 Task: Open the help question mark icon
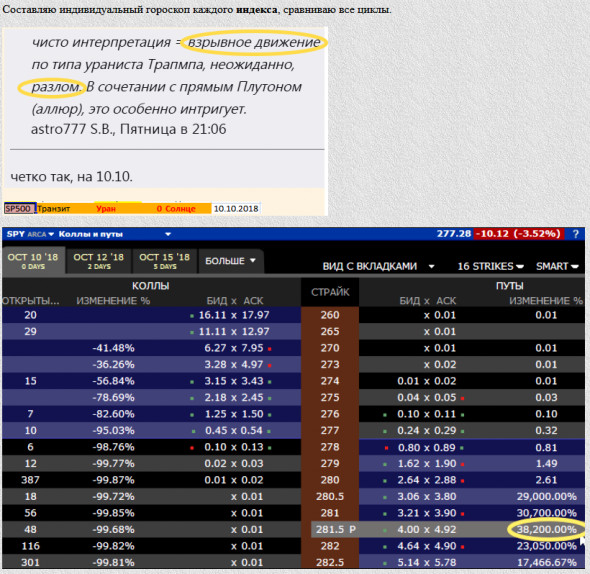(576, 234)
